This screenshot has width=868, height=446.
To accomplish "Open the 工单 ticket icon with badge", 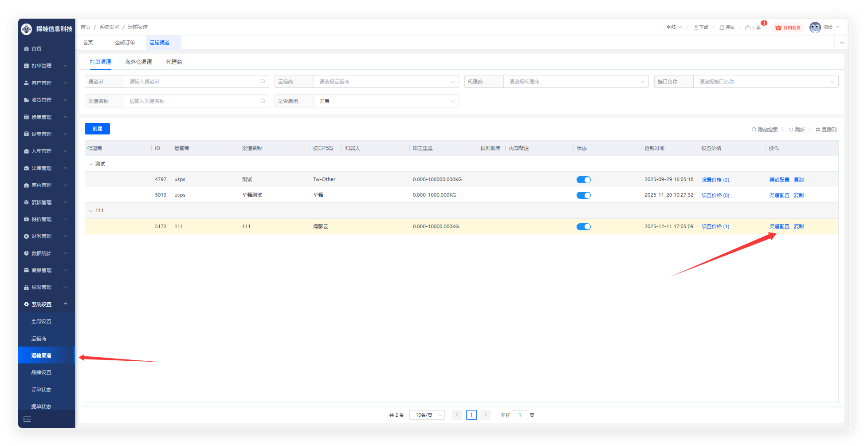I will (748, 28).
